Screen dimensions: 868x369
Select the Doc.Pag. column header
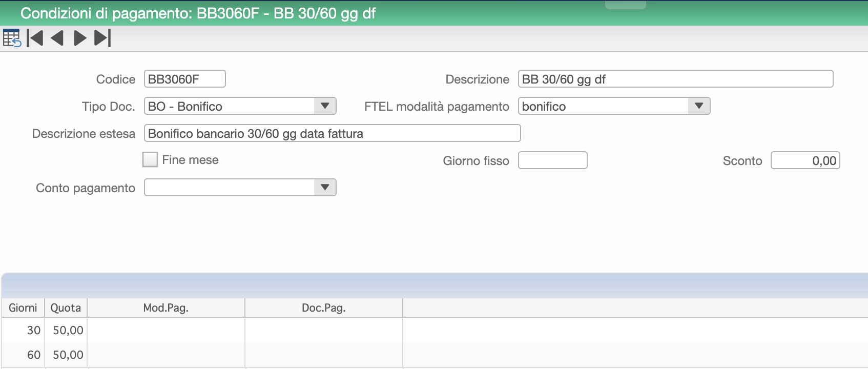324,308
